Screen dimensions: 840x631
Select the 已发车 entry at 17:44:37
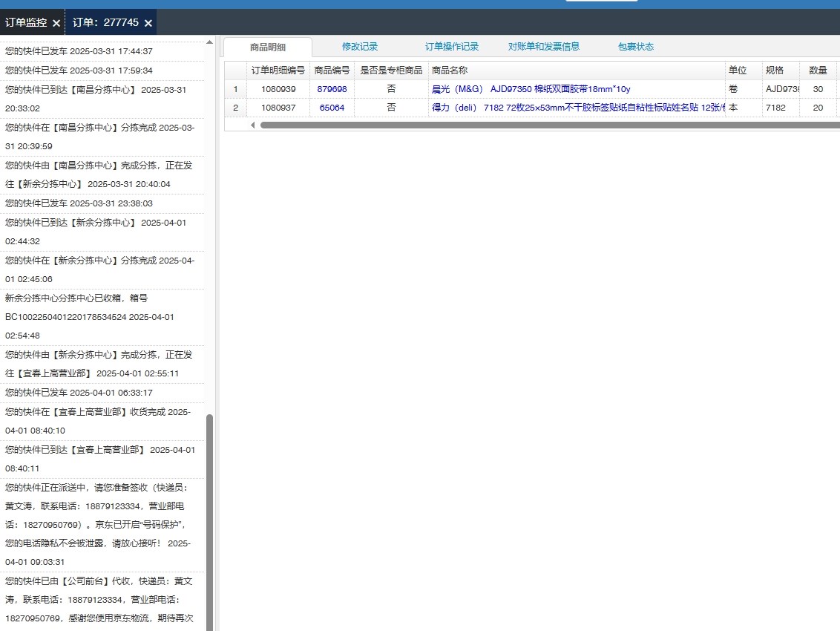click(102, 51)
